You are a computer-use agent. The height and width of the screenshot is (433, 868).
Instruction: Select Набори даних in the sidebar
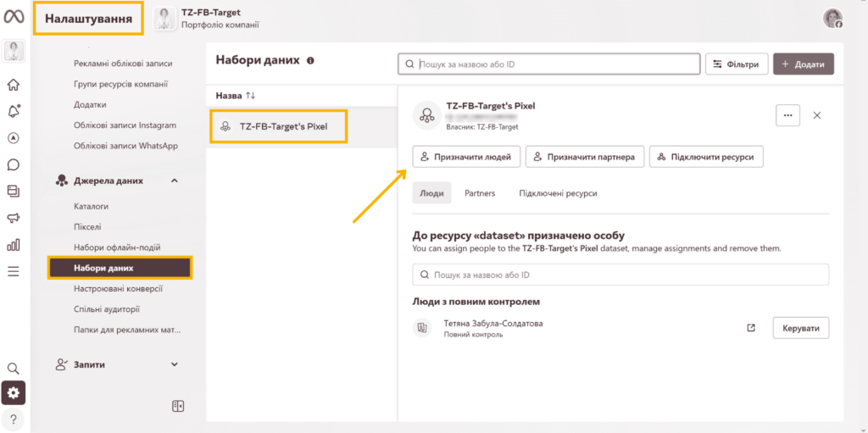(x=120, y=268)
